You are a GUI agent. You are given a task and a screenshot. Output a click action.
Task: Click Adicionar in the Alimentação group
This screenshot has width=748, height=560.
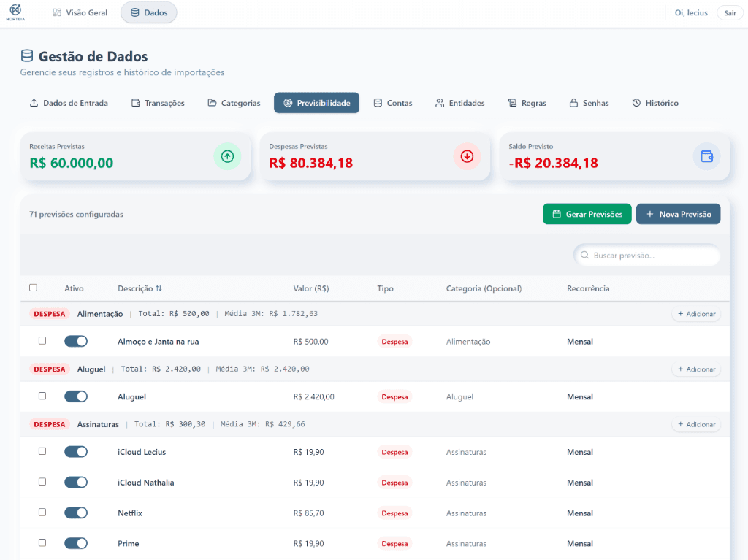pos(695,314)
